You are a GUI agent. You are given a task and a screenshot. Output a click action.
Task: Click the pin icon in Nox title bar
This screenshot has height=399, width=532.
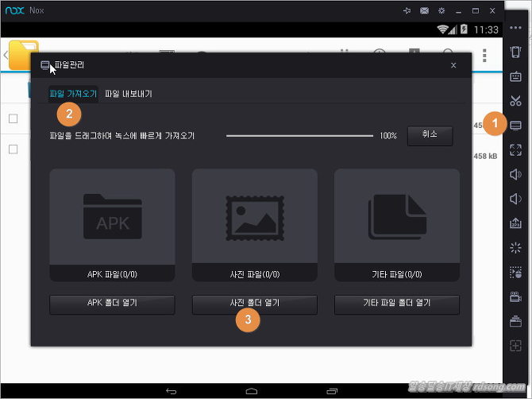(x=407, y=11)
